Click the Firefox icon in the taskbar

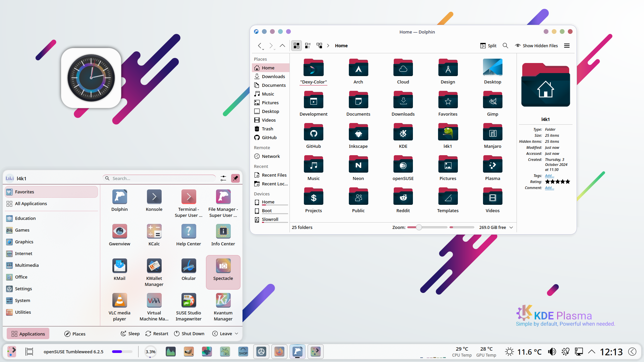279,352
